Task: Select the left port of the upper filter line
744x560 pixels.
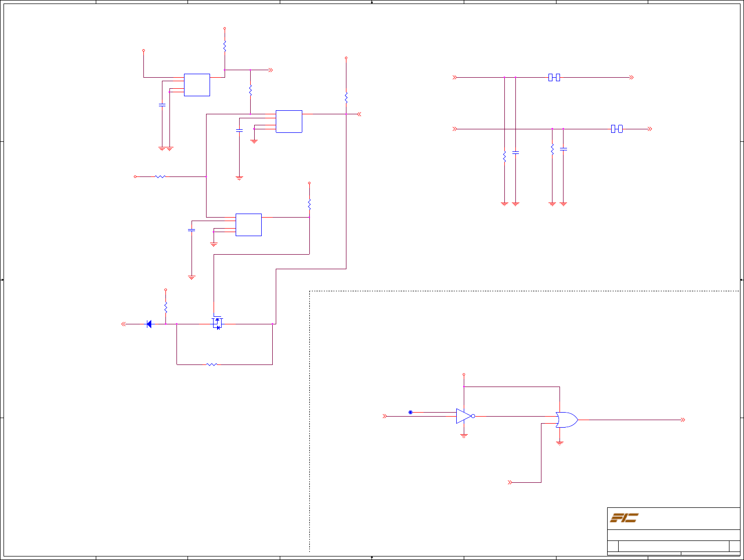Action: 455,77
